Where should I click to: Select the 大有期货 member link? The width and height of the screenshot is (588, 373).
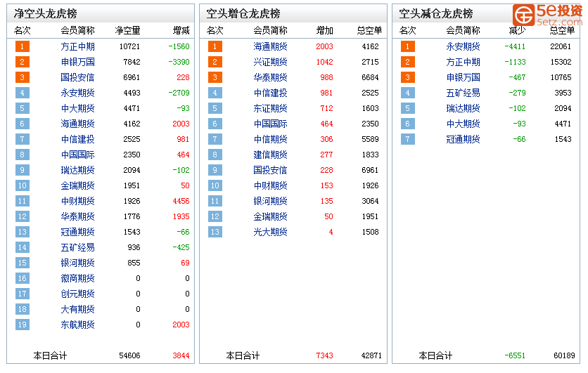point(77,309)
